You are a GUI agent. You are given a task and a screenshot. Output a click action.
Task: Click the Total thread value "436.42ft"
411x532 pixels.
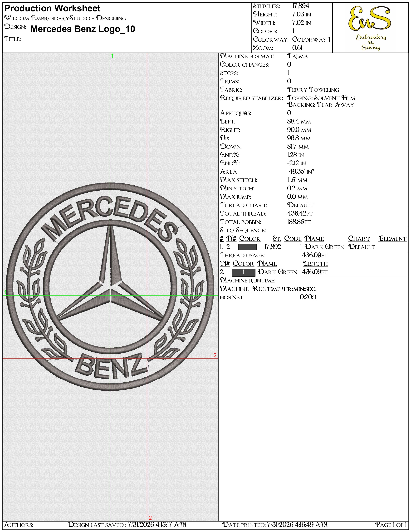(300, 213)
